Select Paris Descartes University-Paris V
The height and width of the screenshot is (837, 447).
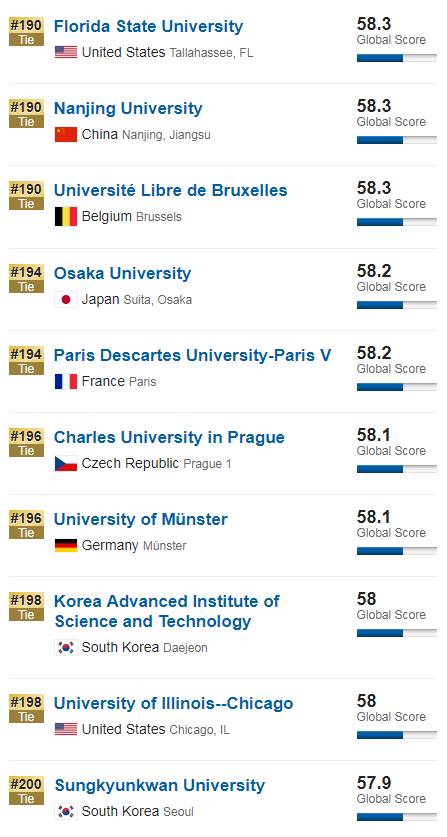[x=193, y=356]
